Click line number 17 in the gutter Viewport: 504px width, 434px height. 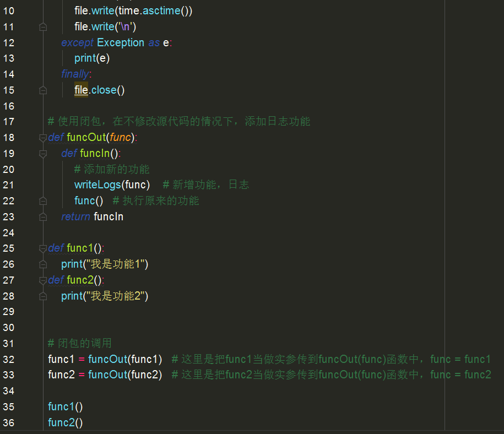9,122
